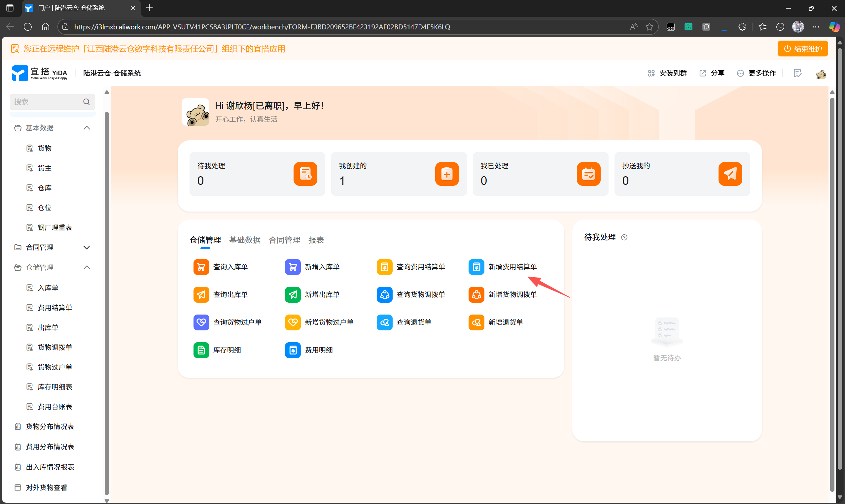The height and width of the screenshot is (504, 845).
Task: Collapse the 基本数据 sidebar group
Action: 87,128
